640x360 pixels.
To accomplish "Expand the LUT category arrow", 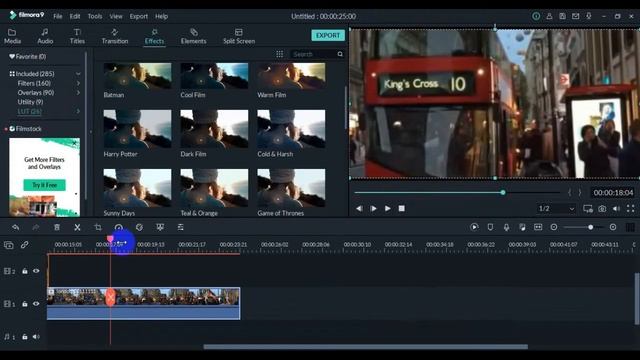I will pyautogui.click(x=78, y=111).
